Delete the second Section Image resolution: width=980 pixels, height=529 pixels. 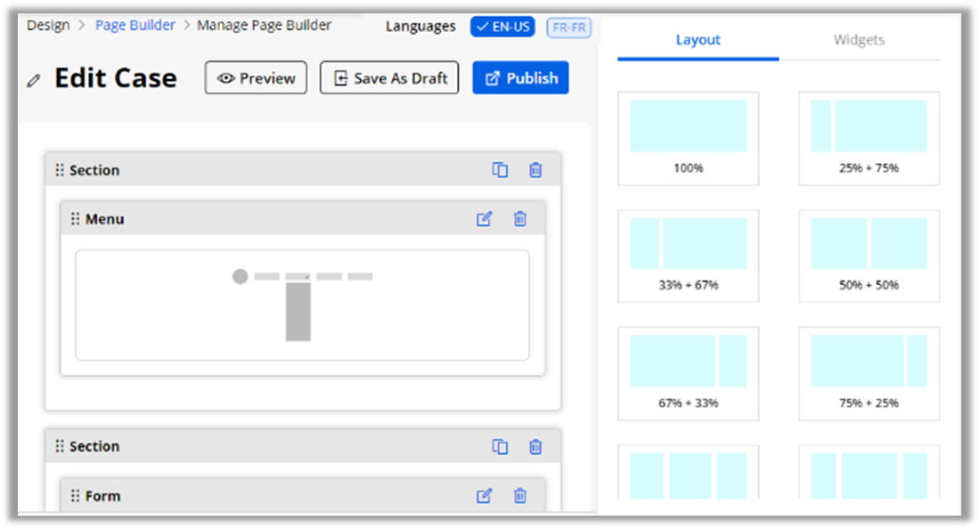tap(535, 447)
